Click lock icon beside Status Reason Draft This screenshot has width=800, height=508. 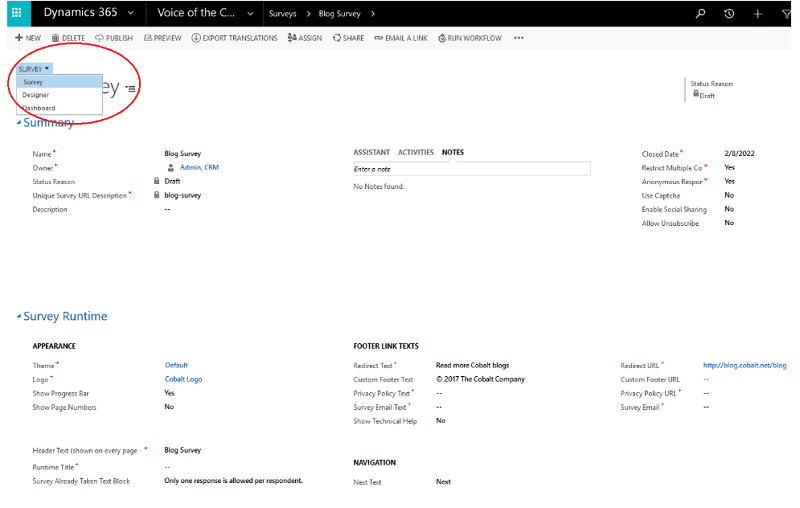coord(157,181)
